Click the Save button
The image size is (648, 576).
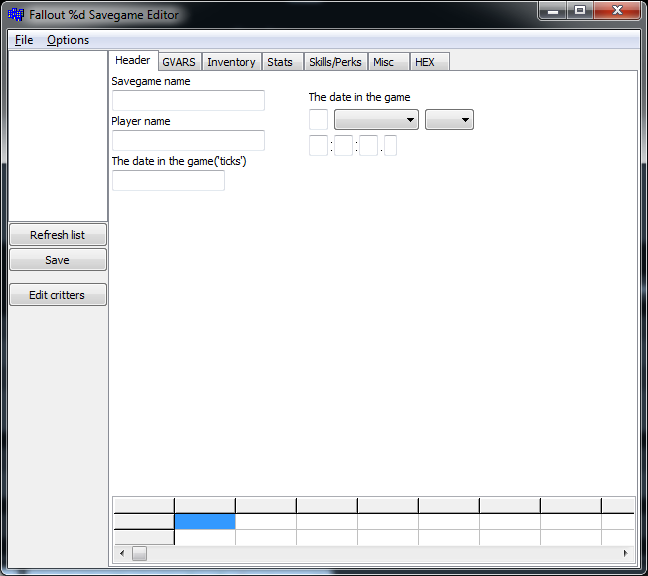(58, 260)
